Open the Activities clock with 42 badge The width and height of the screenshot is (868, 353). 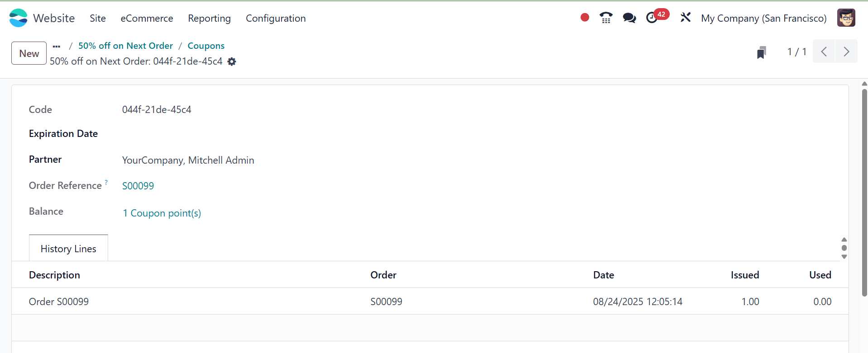pos(652,18)
